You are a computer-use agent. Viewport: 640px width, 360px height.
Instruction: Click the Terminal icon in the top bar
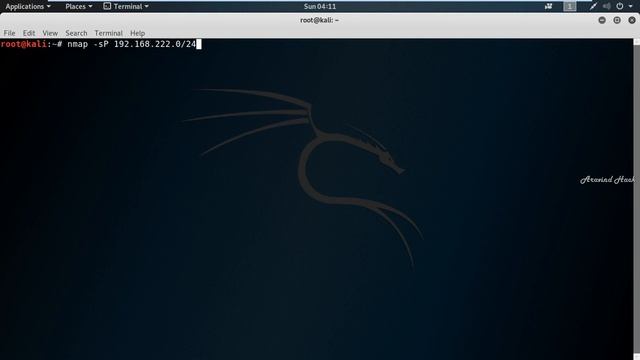coord(107,6)
